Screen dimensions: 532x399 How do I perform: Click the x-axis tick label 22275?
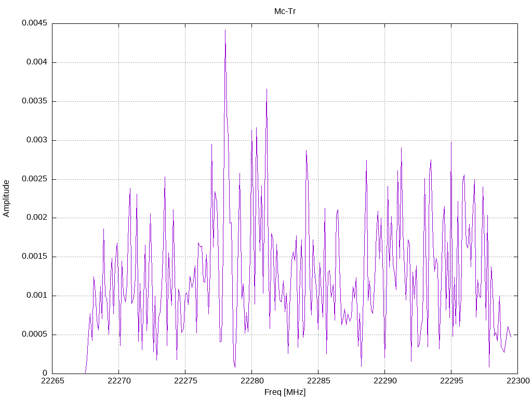tap(185, 381)
